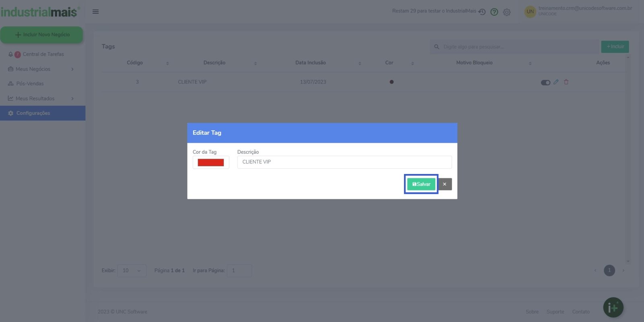Go to Pós-Vendas in sidebar
Viewport: 644px width, 322px height.
pyautogui.click(x=30, y=84)
